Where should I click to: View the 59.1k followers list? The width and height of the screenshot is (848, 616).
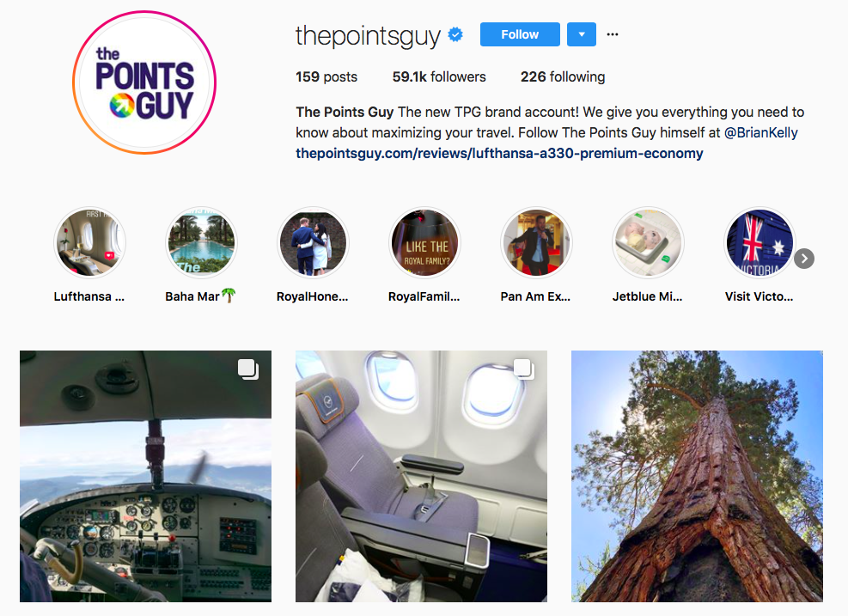coord(439,76)
